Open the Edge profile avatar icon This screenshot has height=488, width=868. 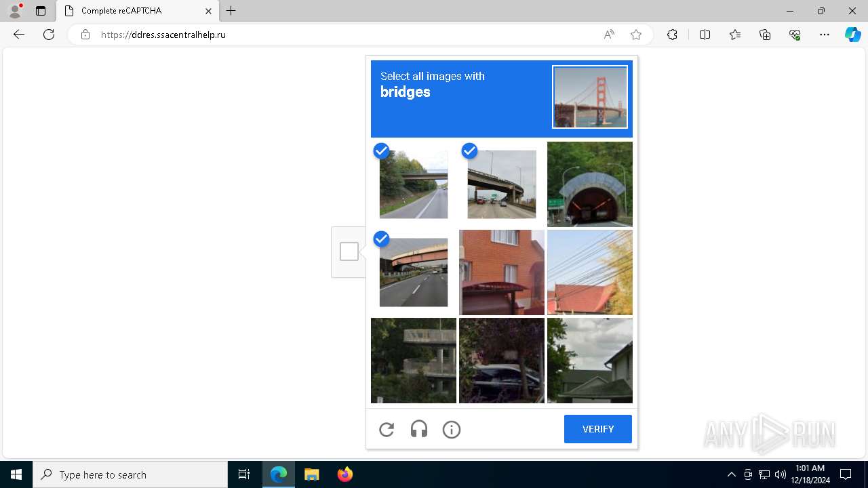coord(15,11)
